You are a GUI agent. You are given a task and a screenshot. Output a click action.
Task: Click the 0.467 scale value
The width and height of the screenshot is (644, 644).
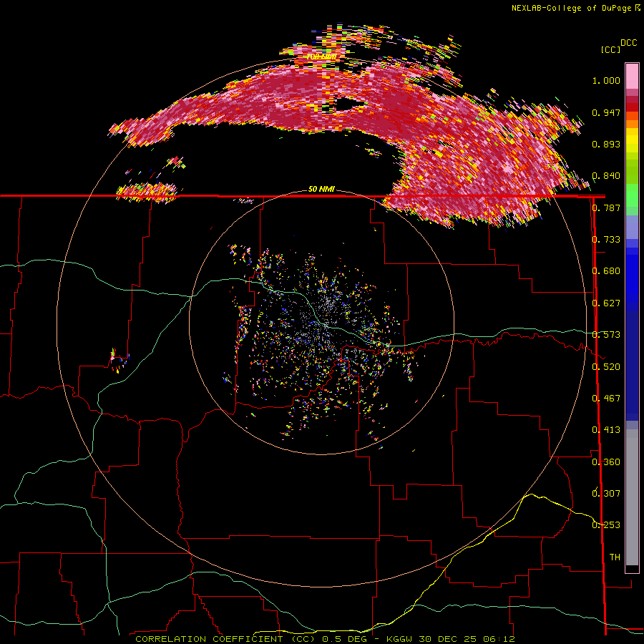coord(606,399)
